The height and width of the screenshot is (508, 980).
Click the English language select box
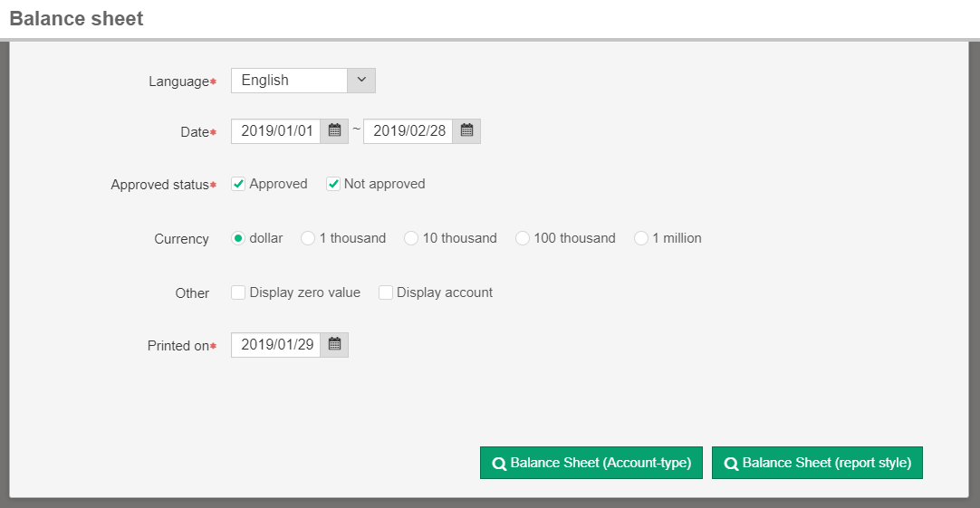tap(289, 81)
